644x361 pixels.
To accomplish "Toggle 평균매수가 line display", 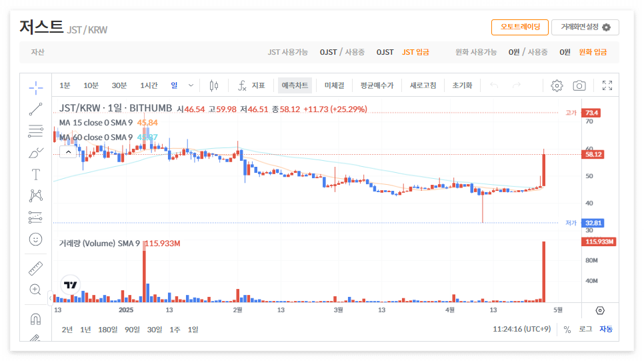I will click(377, 85).
